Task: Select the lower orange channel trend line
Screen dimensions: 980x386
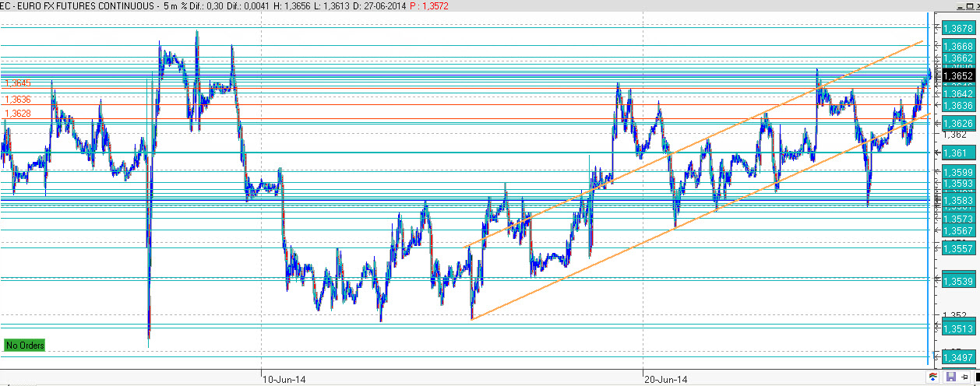Action: [701, 216]
